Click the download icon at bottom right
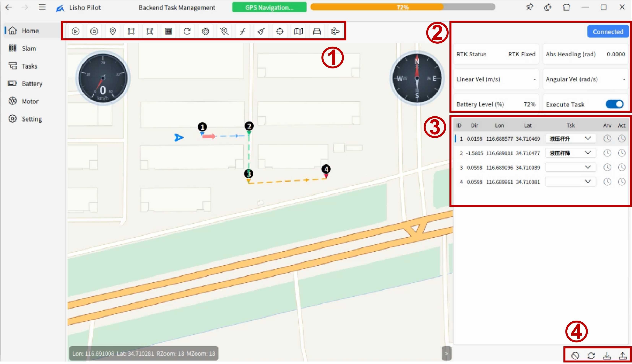Viewport: 632px width, 364px height. (x=607, y=356)
